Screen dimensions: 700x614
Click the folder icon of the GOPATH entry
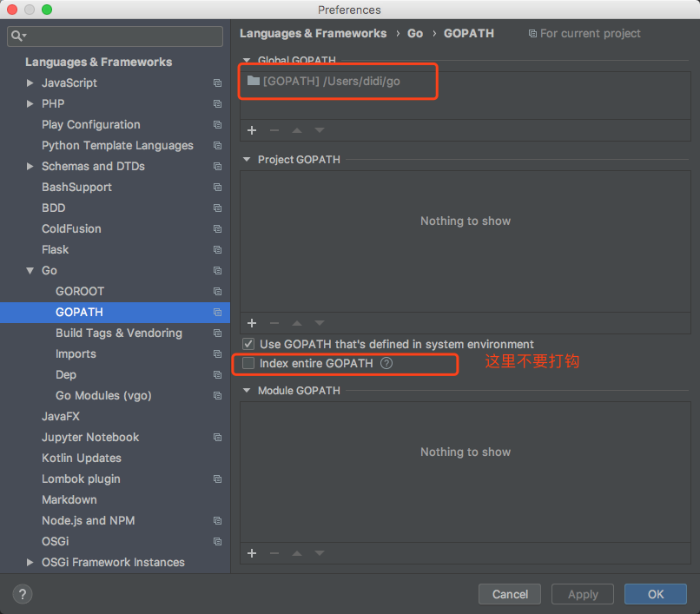pos(254,81)
